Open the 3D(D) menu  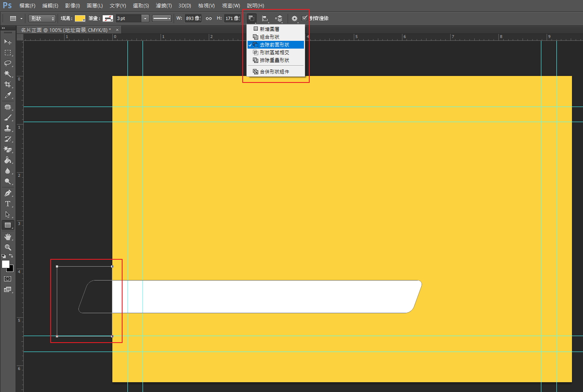185,6
